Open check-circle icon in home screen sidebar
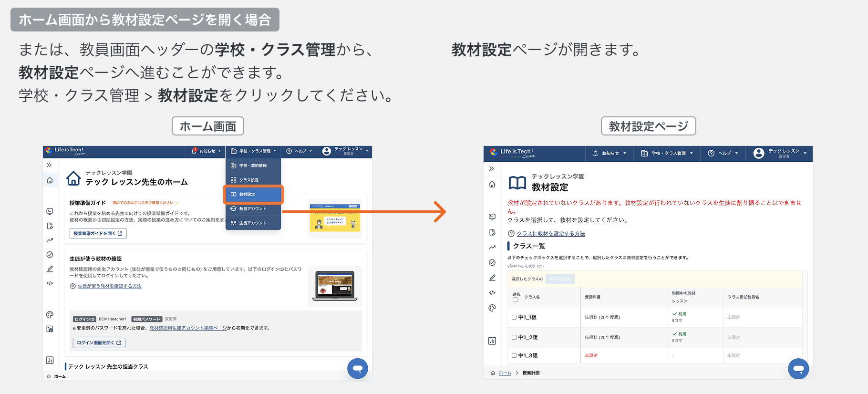Screen dimensions: 868x394 [x=50, y=255]
